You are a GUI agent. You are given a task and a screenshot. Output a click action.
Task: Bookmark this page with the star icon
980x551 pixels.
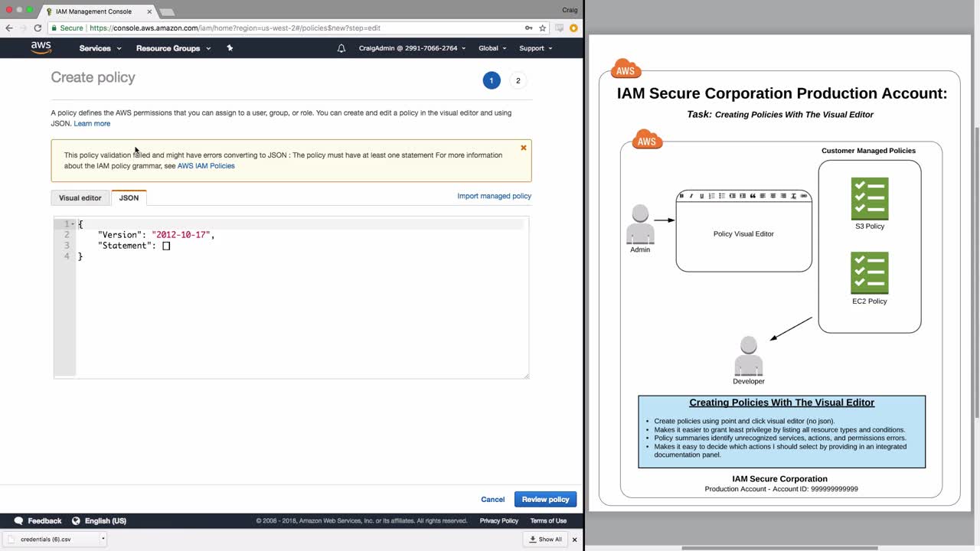pos(543,28)
